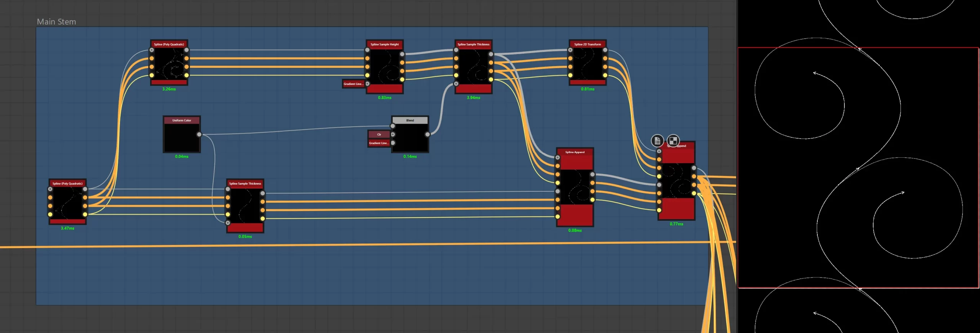
Task: Click the checkerboard badge icon above Spline Append
Action: coord(673,140)
